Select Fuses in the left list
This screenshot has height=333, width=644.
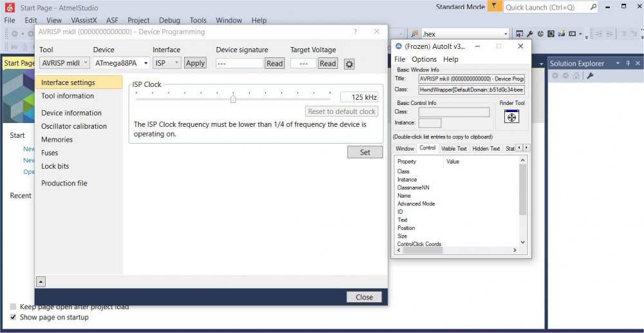tap(50, 153)
